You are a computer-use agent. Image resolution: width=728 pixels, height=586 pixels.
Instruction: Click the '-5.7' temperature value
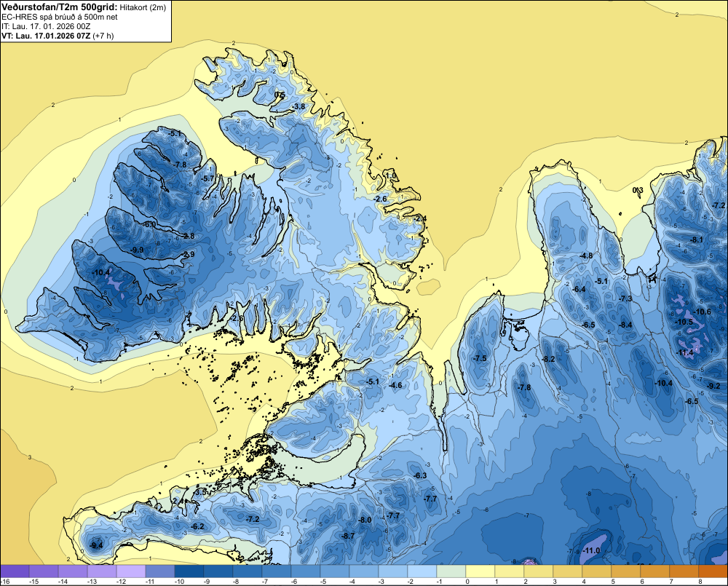click(x=207, y=178)
